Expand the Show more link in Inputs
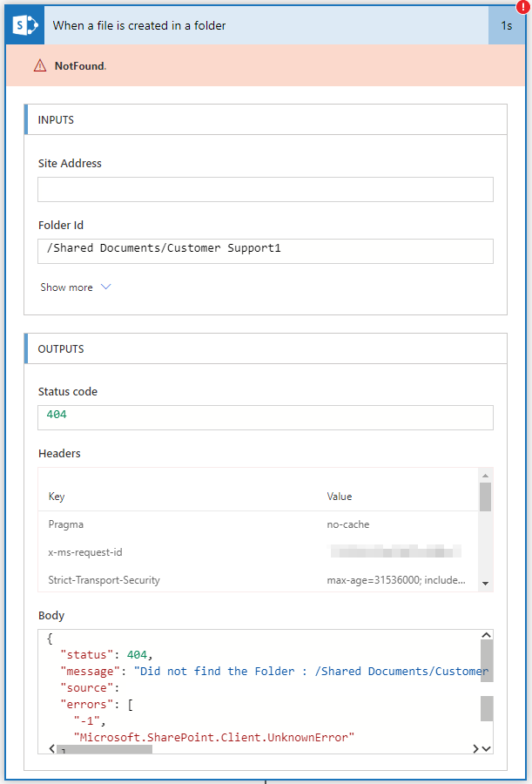 pos(67,287)
